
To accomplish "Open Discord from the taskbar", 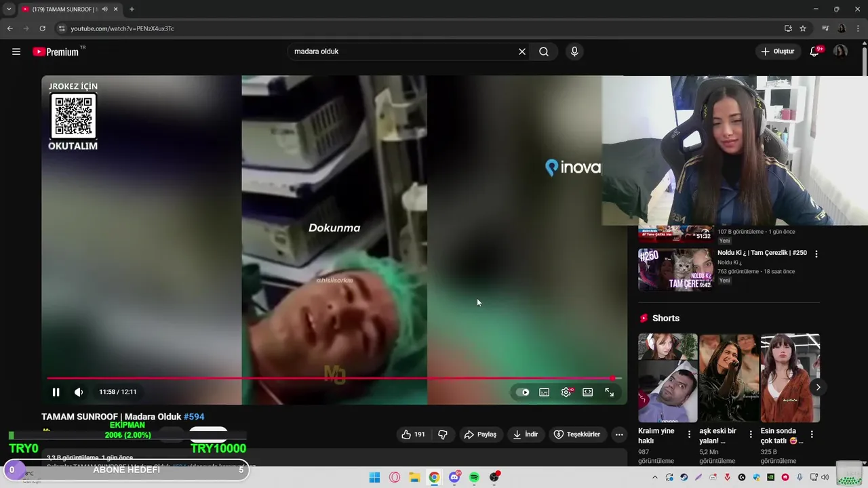I will [454, 478].
